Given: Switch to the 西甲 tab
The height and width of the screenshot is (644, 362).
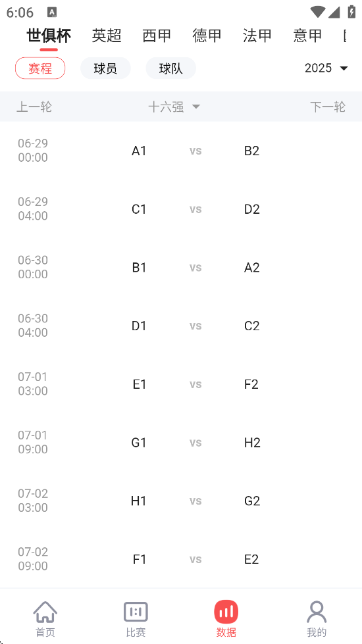Looking at the screenshot, I should [x=157, y=36].
